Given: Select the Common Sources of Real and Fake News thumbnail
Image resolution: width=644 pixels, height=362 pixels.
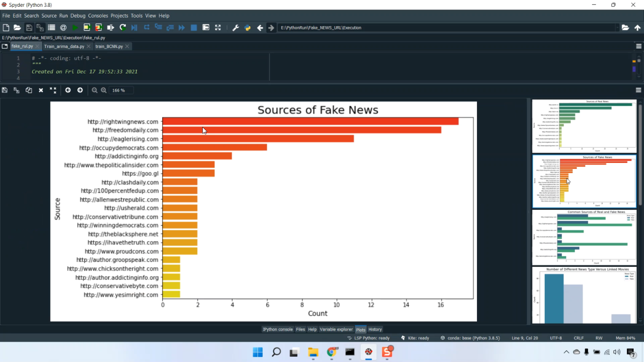Looking at the screenshot, I should point(584,237).
